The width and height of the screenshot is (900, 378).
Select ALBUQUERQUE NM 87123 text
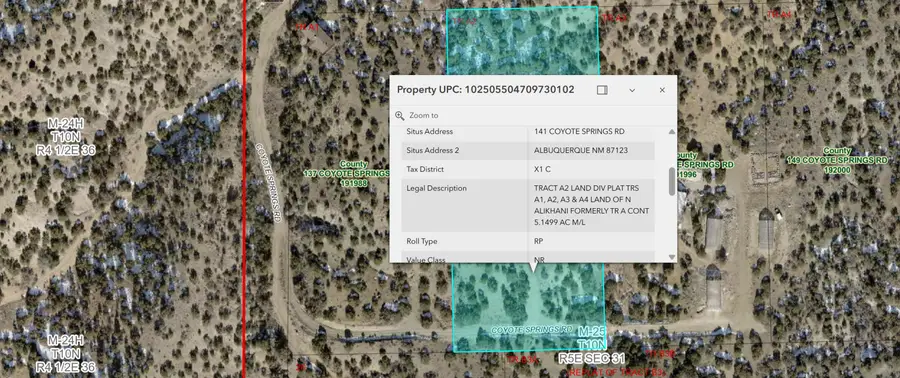[x=581, y=150]
